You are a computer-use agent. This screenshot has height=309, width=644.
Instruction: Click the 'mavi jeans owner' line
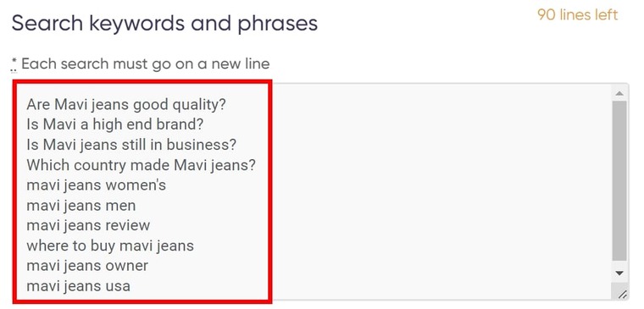[87, 266]
